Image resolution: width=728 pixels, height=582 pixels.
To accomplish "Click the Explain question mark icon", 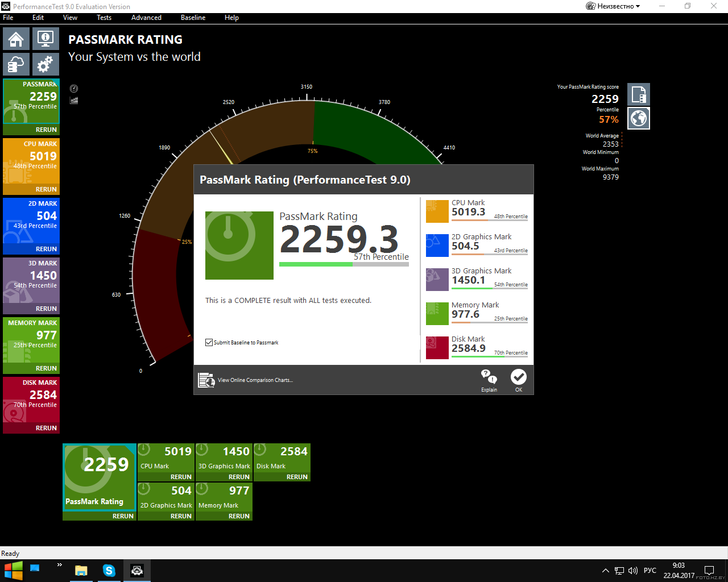I will click(x=489, y=377).
